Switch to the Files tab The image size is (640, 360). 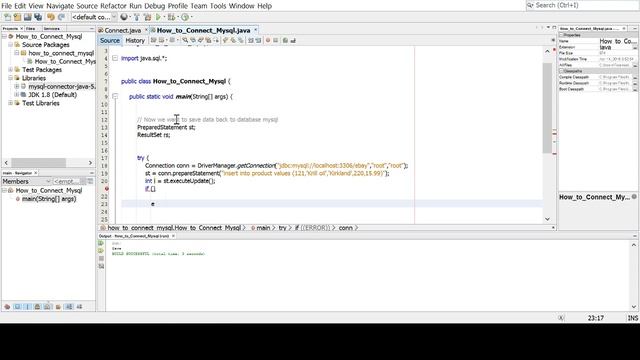(31, 29)
